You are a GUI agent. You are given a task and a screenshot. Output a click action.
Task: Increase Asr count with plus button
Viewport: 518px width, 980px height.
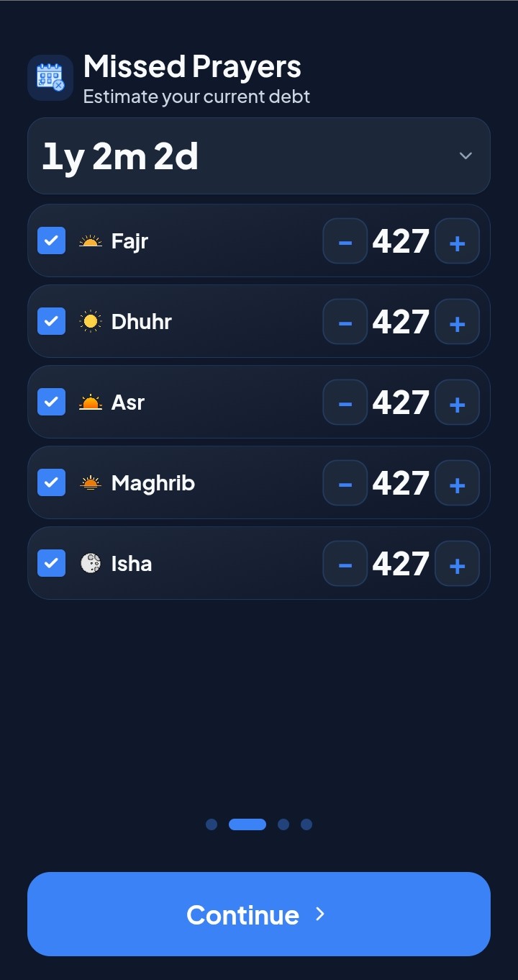pyautogui.click(x=457, y=403)
